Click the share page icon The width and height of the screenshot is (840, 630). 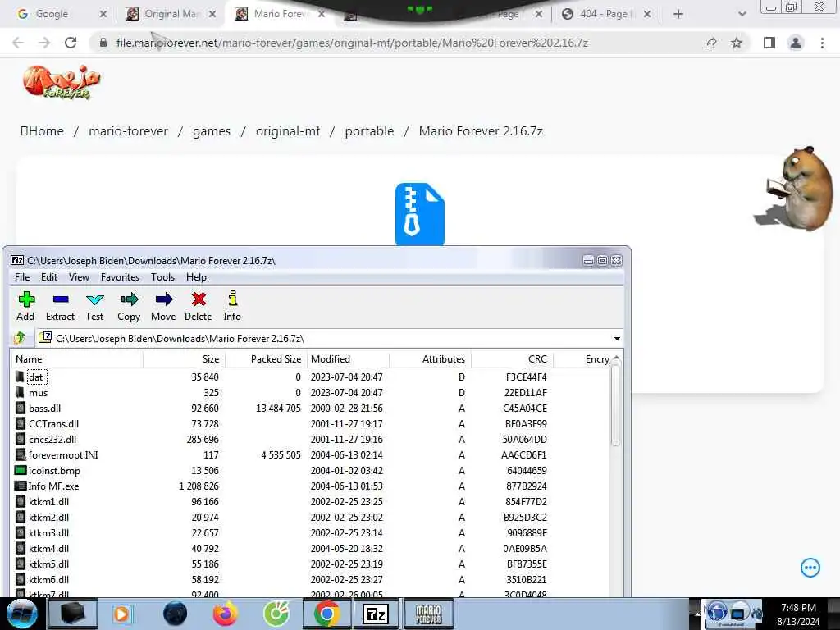tap(710, 43)
